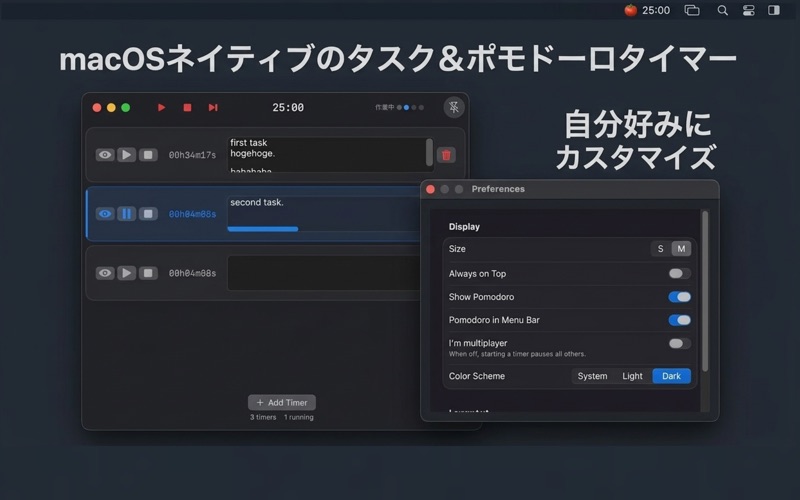The image size is (800, 500).
Task: Click the empty third timer text field
Action: click(x=323, y=273)
